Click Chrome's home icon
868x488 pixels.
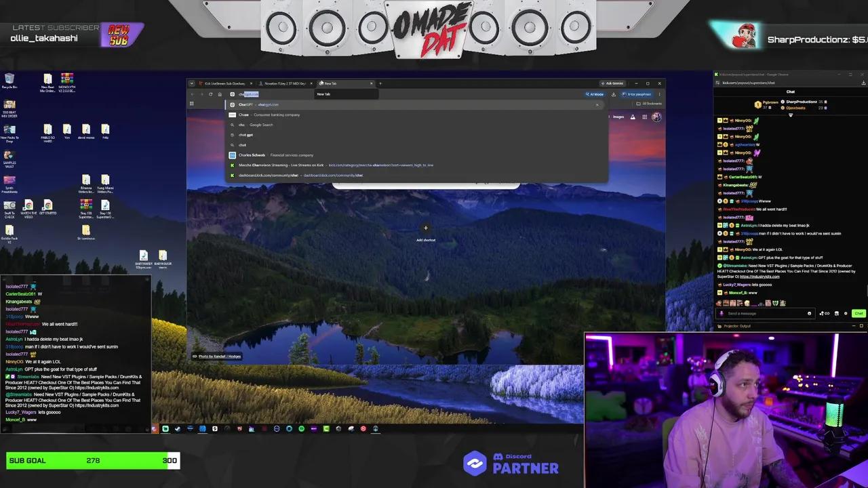pos(220,94)
